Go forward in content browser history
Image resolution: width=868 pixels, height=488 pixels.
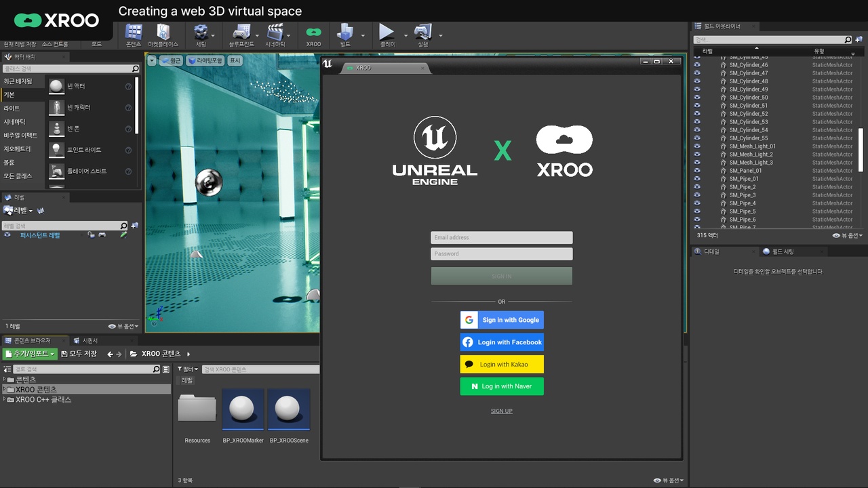[119, 354]
